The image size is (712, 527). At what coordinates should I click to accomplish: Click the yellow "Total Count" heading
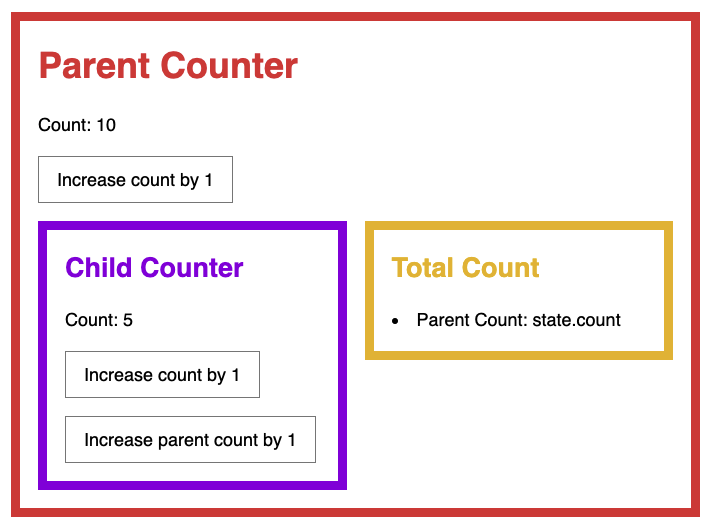pos(465,268)
